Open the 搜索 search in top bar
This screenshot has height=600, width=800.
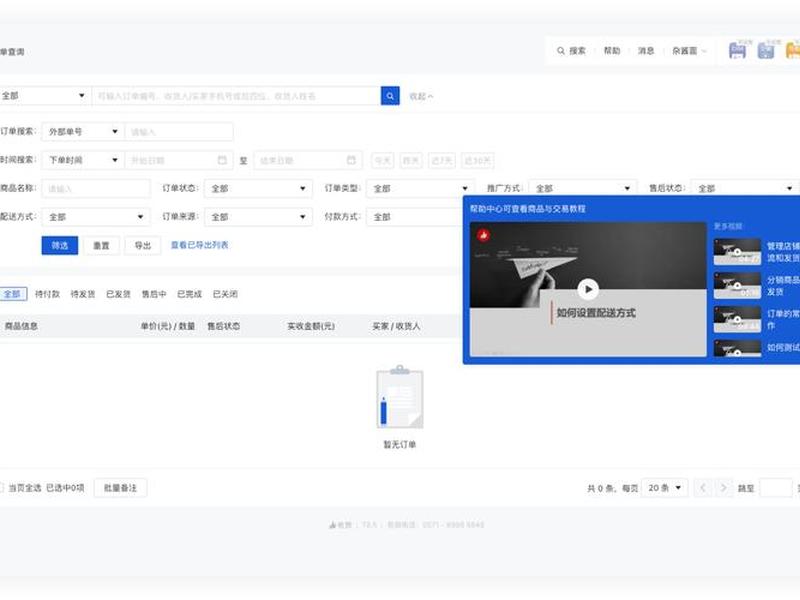(x=571, y=51)
